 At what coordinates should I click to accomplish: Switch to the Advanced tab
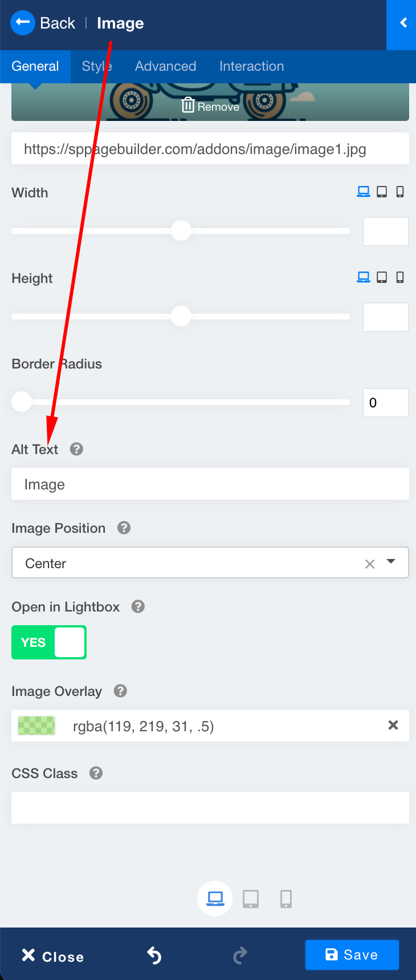[165, 66]
